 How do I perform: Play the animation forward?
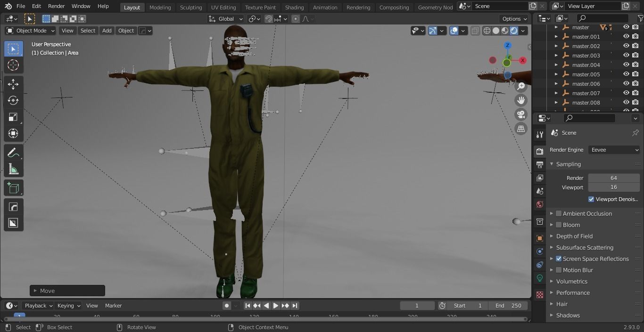276,306
